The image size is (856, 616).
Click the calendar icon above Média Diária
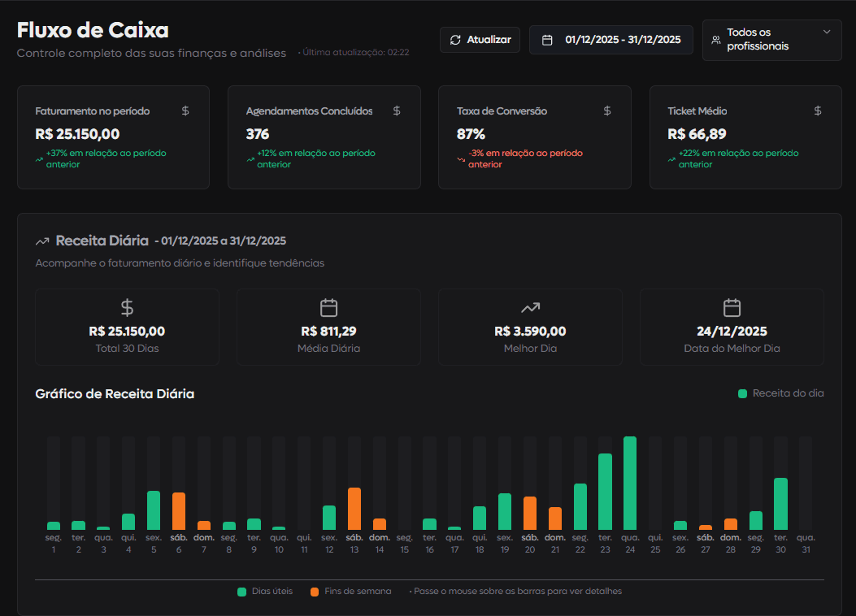[328, 307]
